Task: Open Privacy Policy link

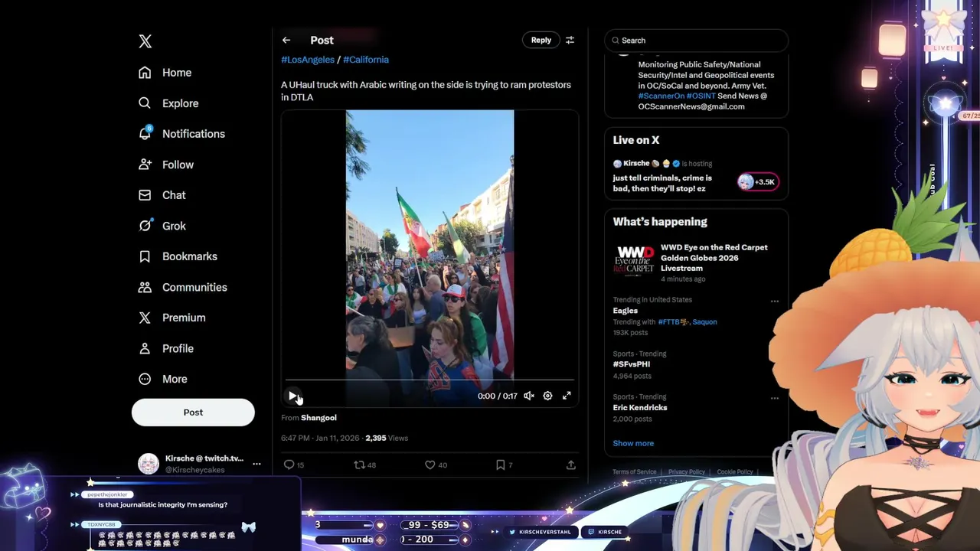Action: click(687, 472)
